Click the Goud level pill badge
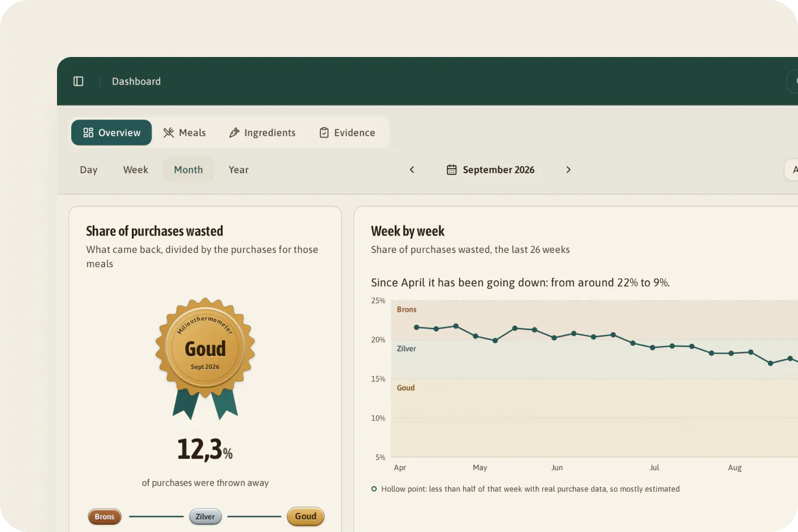Screen dimensions: 798x532 [x=306, y=517]
